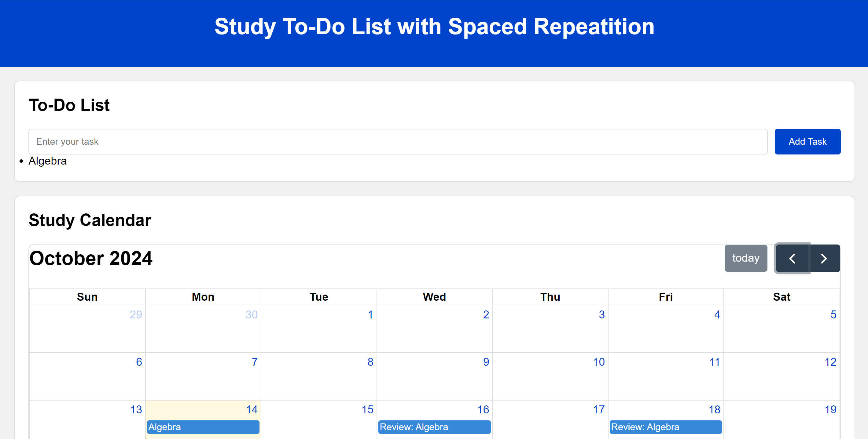
Task: Click the today button in the calendar toolbar
Action: 746,258
